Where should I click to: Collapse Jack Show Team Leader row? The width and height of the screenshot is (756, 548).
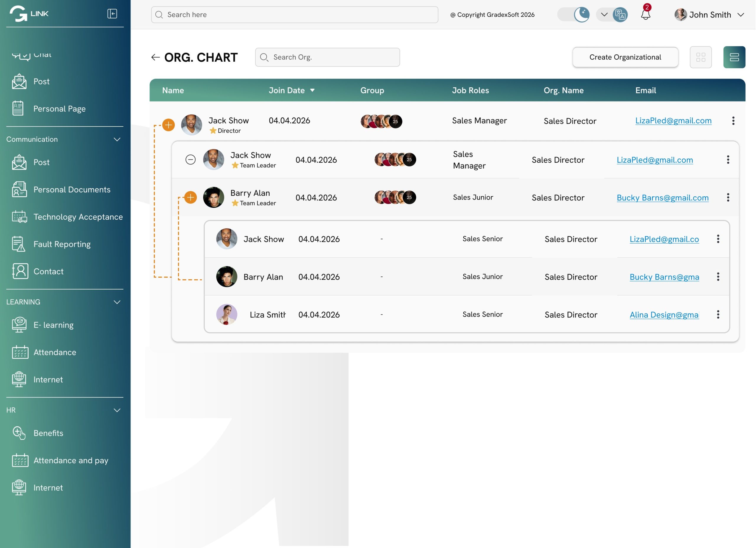[190, 160]
